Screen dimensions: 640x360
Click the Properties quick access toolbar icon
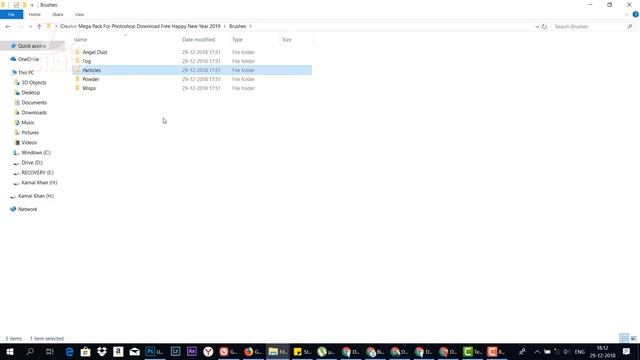click(16, 5)
